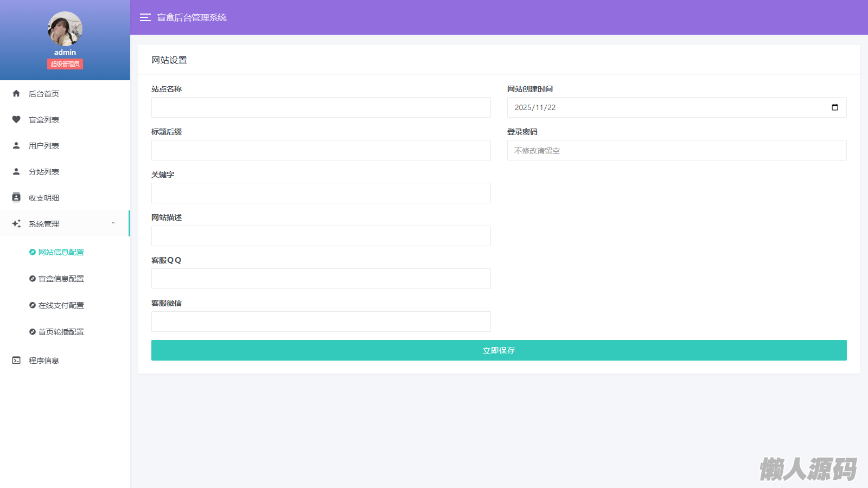Click the 立即保存 button
This screenshot has width=868, height=488.
pyautogui.click(x=499, y=350)
